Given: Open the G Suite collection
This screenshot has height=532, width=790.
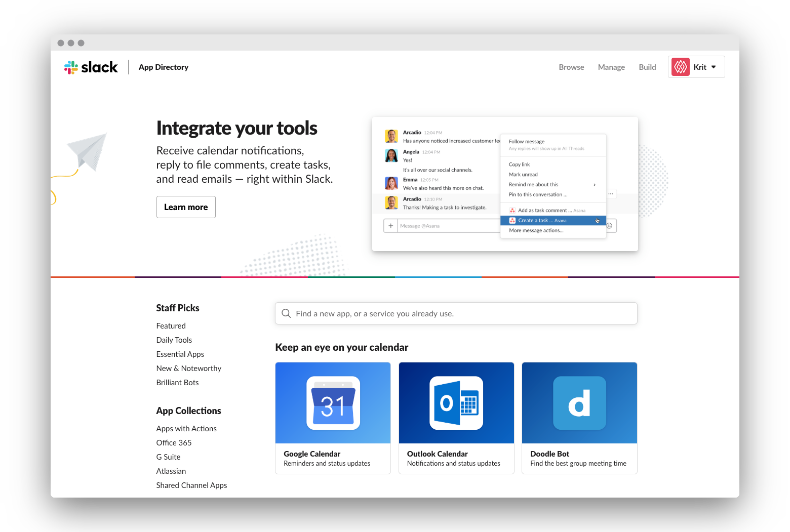Looking at the screenshot, I should pos(168,457).
